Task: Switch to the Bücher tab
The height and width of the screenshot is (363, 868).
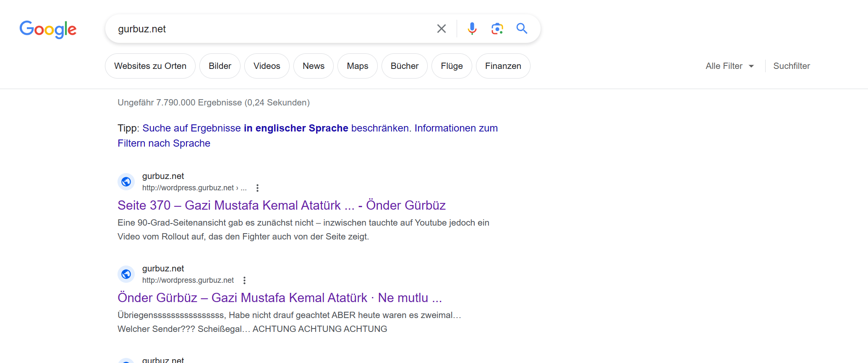Action: (405, 66)
